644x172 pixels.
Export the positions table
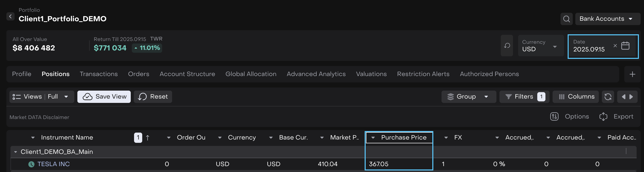coord(616,117)
